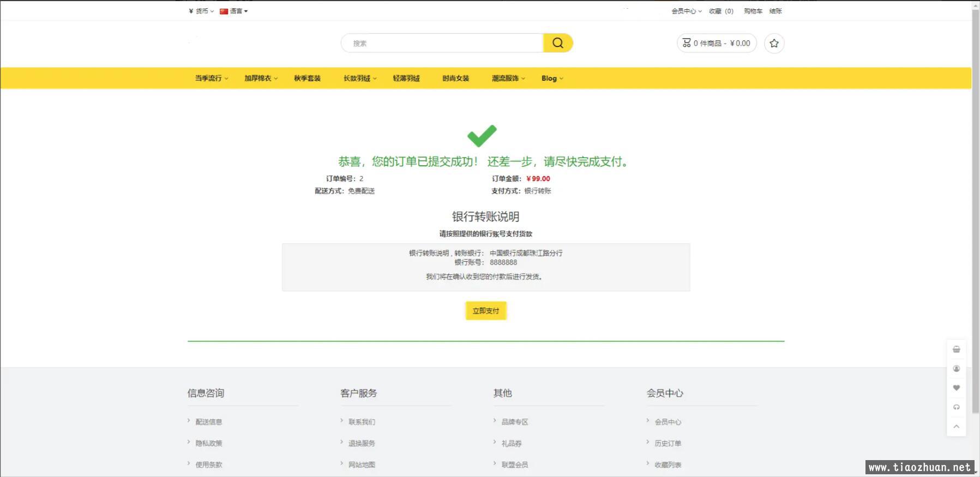Expand the 当季流行 menu
Screen dimensions: 980x477
(x=212, y=79)
